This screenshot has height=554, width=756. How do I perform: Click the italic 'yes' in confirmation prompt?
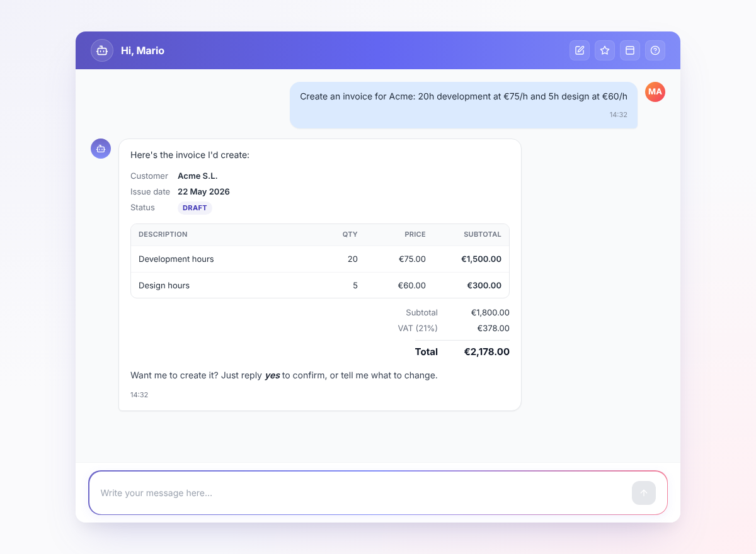tap(272, 375)
